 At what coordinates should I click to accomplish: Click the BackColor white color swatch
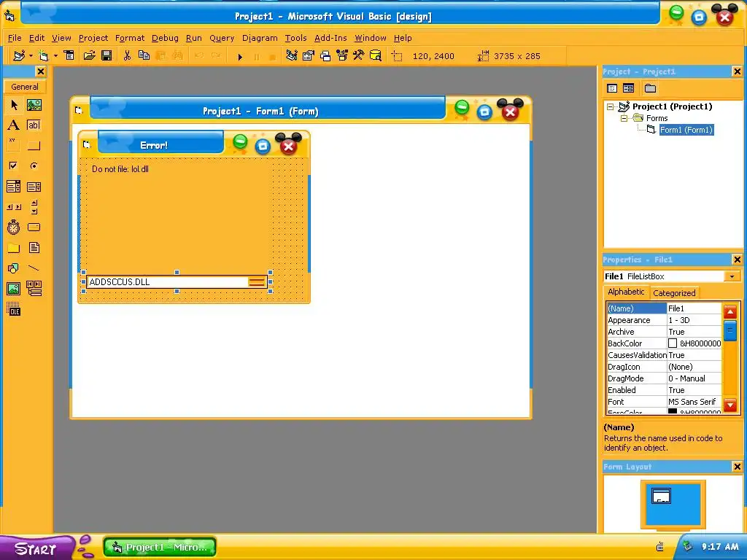click(672, 343)
